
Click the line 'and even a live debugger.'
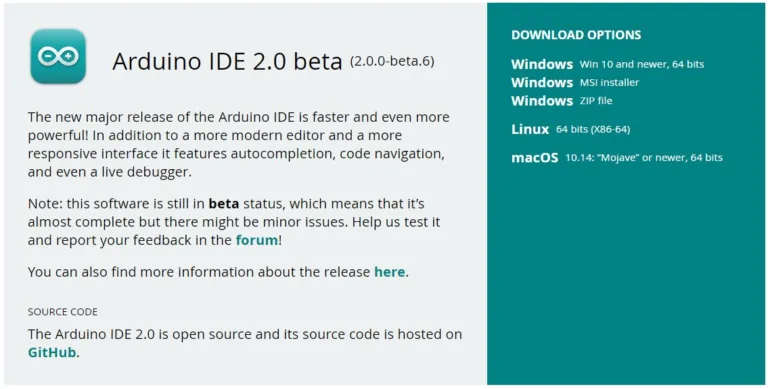(110, 172)
